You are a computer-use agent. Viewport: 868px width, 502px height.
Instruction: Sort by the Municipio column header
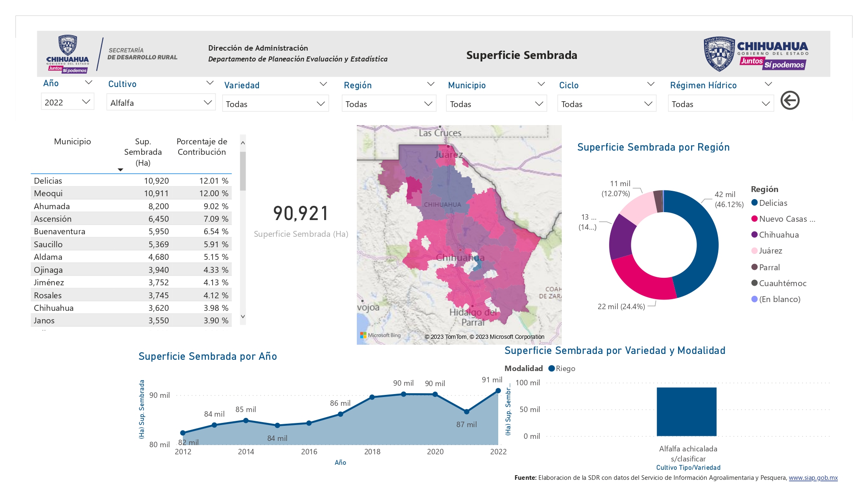coord(72,141)
